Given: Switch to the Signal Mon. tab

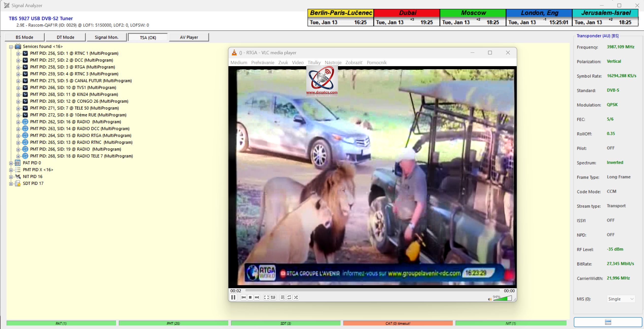Looking at the screenshot, I should click(x=106, y=37).
